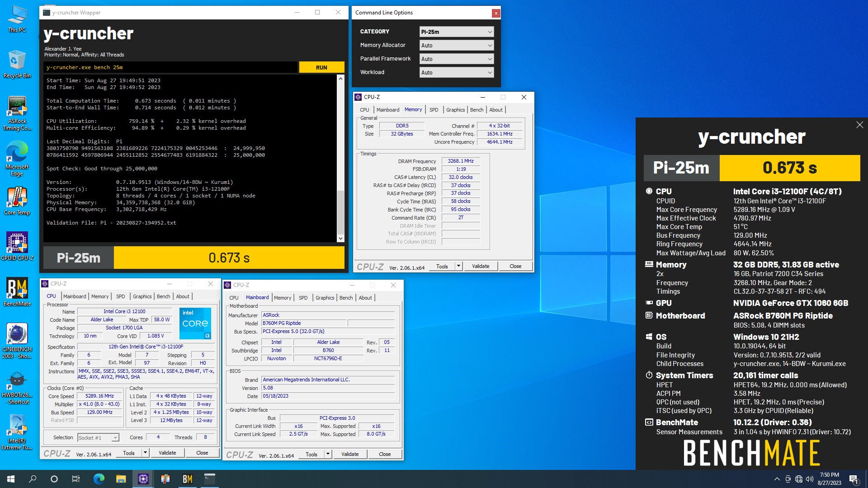Open Socket #1 selection dropdown
Image resolution: width=868 pixels, height=488 pixels.
(98, 437)
